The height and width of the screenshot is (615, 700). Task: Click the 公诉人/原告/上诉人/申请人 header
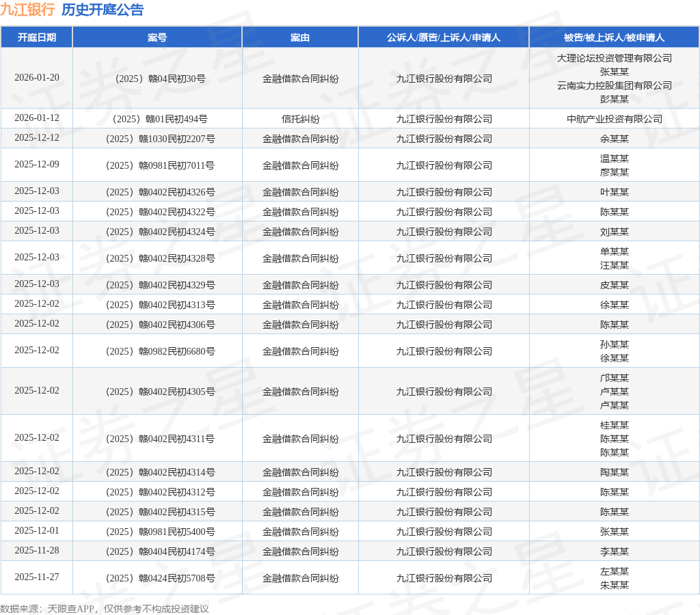click(444, 38)
